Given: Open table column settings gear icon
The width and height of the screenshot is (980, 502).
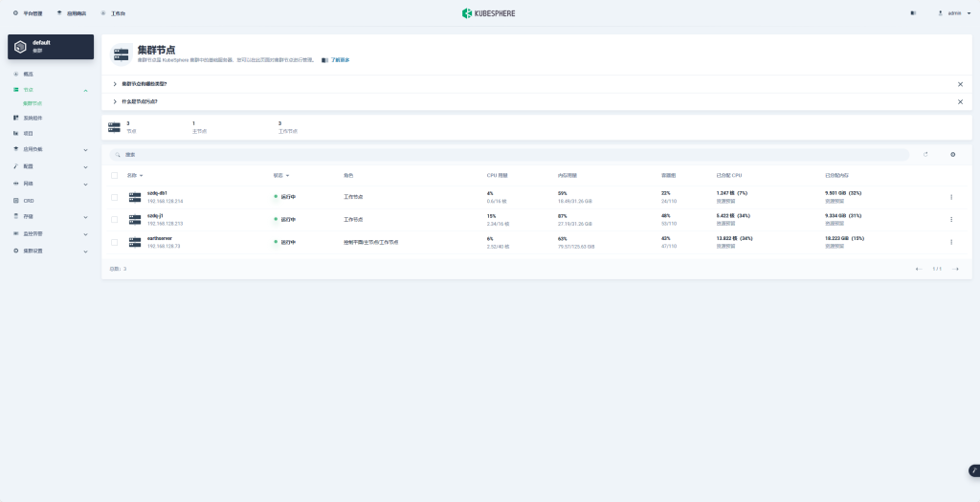Looking at the screenshot, I should click(952, 154).
